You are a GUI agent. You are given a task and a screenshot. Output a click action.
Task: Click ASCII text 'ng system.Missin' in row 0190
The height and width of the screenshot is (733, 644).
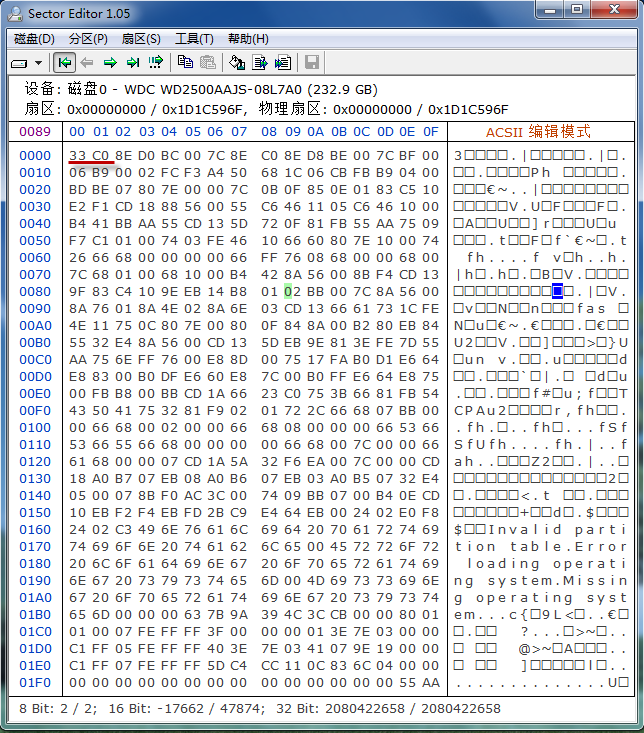(541, 581)
